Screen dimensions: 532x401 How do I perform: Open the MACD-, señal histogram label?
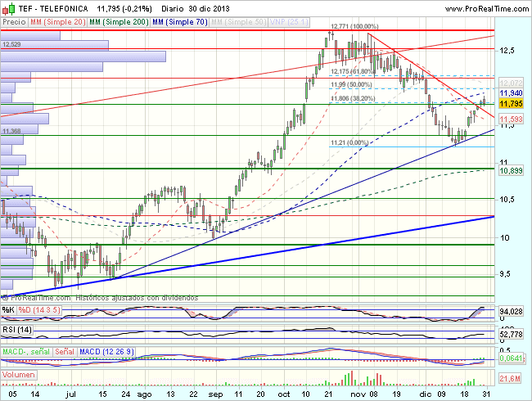26,352
